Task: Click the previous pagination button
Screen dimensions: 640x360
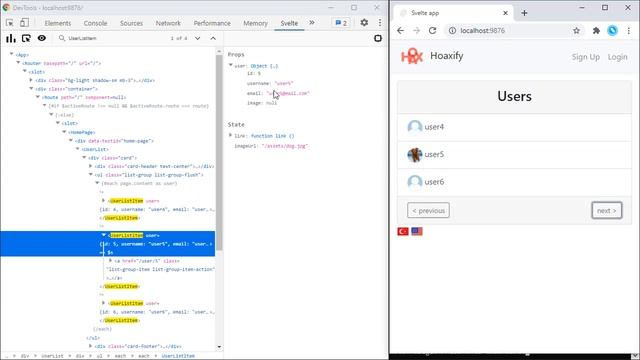Action: [x=428, y=211]
